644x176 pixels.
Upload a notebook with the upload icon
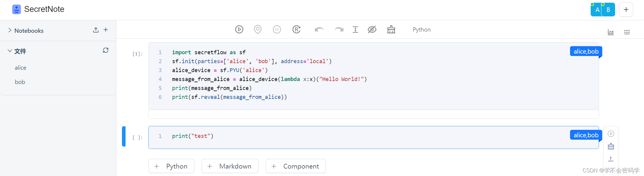coord(96,30)
